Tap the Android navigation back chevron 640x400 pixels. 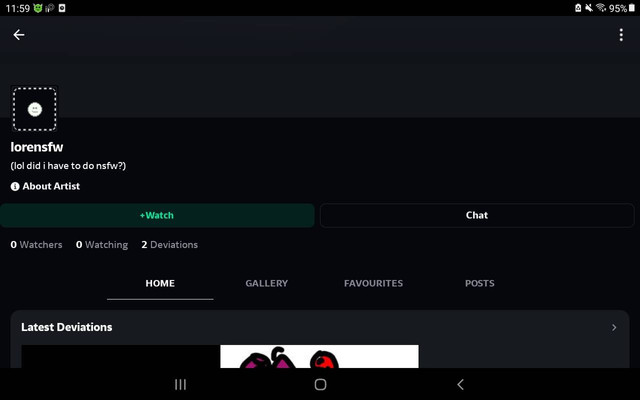pos(460,384)
